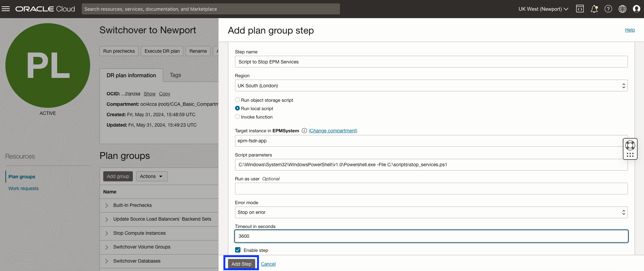
Task: Open the announcements bell icon
Action: point(594,9)
